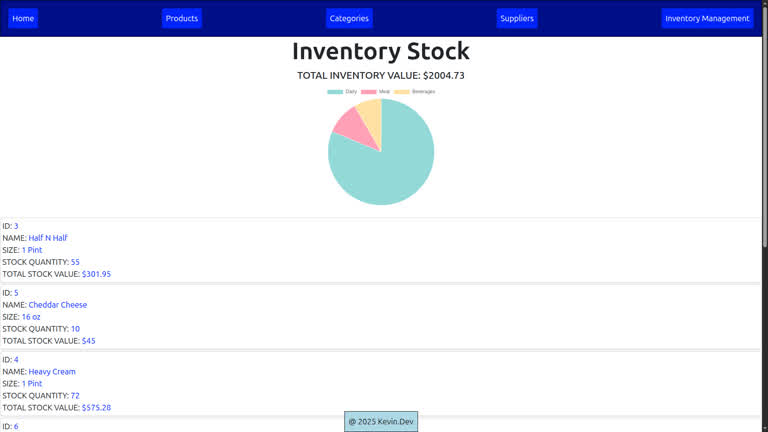The width and height of the screenshot is (768, 432).
Task: Click stock quantity 10
Action: tap(75, 329)
